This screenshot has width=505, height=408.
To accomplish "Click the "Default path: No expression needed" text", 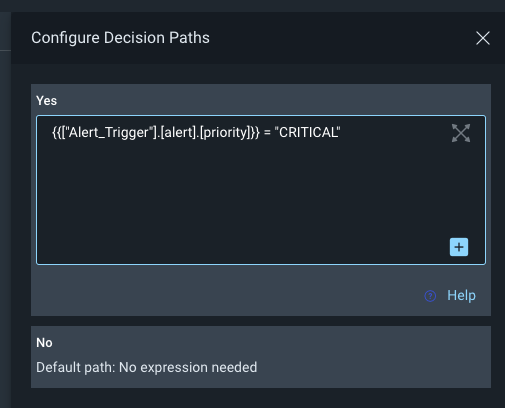I will (147, 367).
